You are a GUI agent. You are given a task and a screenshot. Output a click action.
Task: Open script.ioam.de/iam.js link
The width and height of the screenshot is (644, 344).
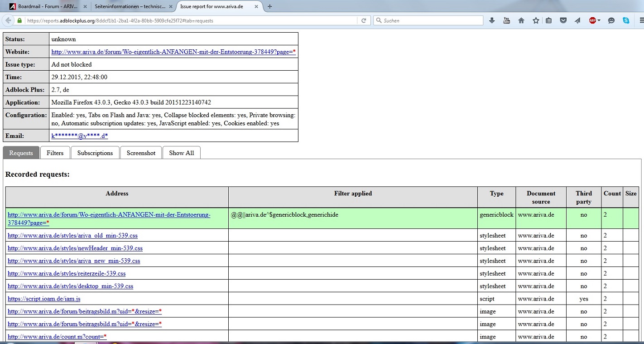coord(44,299)
